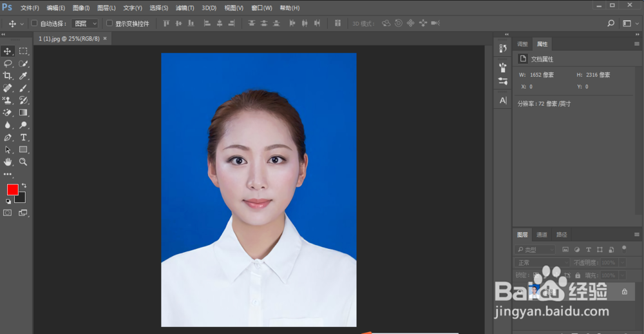
Task: Select the Hand tool
Action: point(7,162)
